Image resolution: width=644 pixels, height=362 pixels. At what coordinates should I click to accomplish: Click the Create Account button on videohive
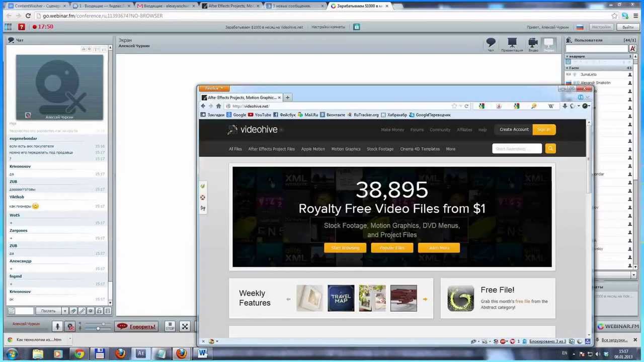[x=514, y=130]
